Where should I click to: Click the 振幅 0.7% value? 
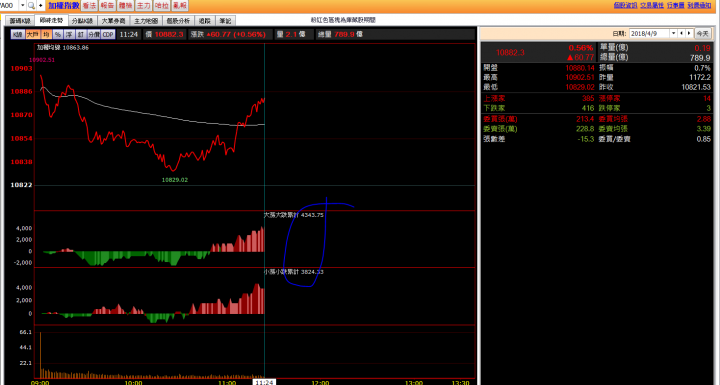(703, 68)
